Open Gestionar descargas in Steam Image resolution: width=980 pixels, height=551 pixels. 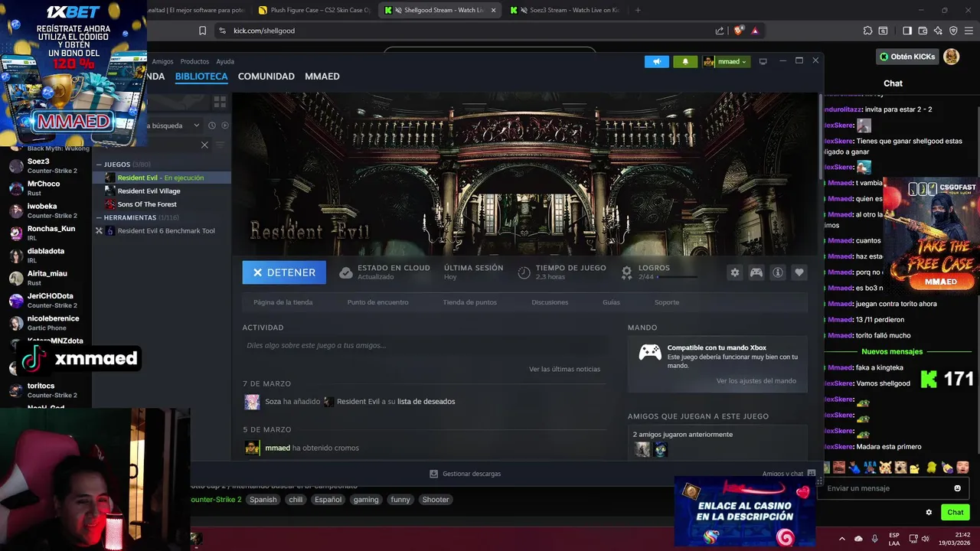pyautogui.click(x=465, y=474)
